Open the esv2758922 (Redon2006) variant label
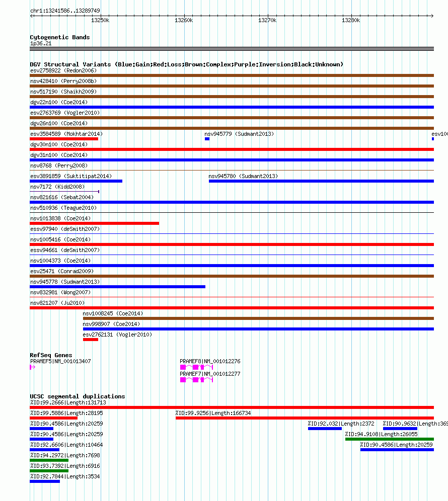Screen dimensions: 448x501 [x=63, y=70]
